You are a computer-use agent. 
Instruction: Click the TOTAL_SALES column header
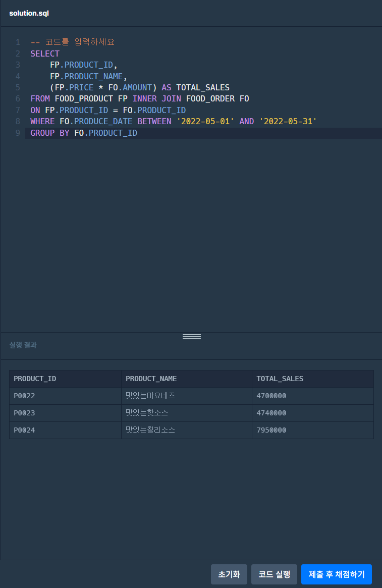(313, 379)
